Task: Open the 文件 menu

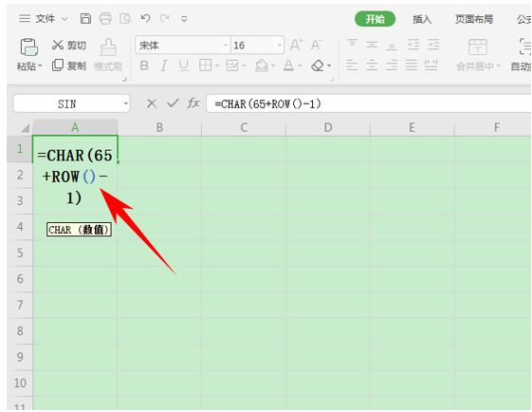Action: (44, 18)
